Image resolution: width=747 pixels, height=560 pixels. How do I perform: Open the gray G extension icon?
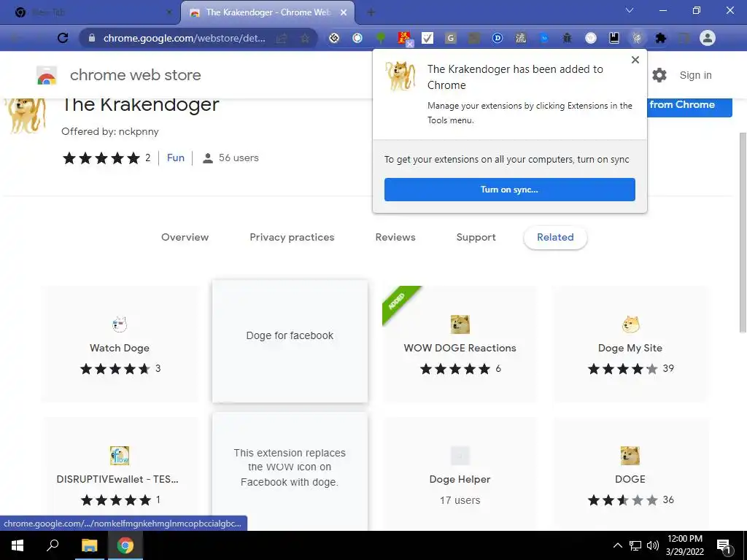[451, 38]
